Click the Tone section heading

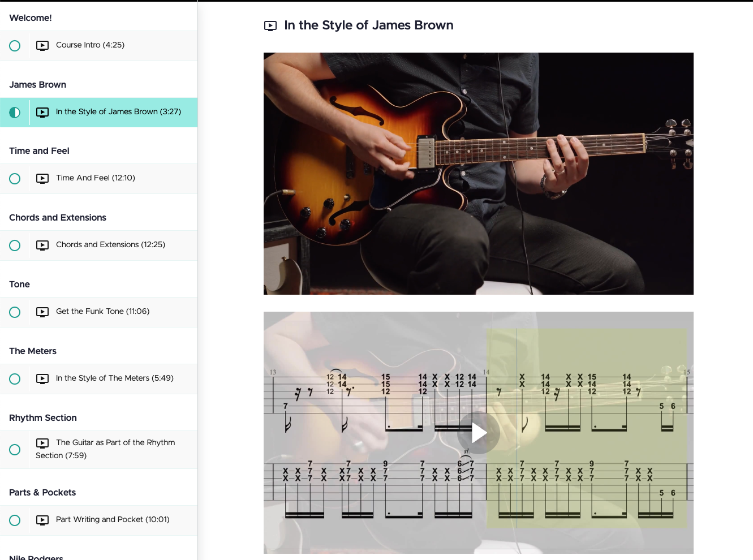tap(19, 285)
